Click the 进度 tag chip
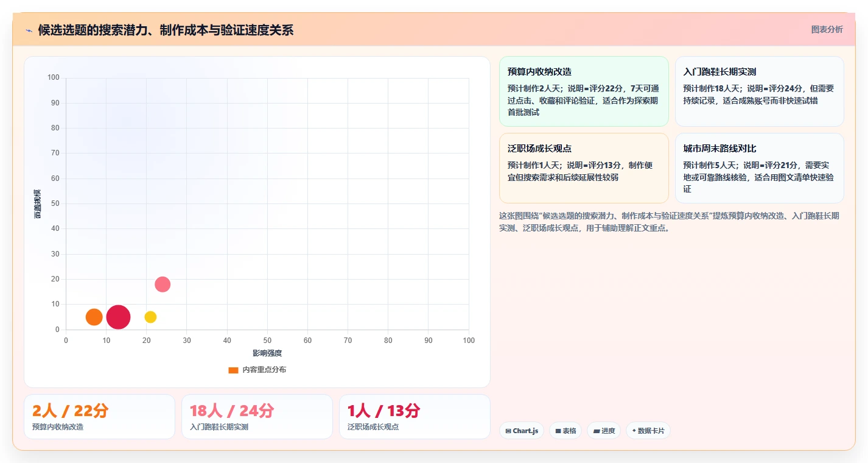Viewport: 868px width, 463px height. pyautogui.click(x=604, y=431)
